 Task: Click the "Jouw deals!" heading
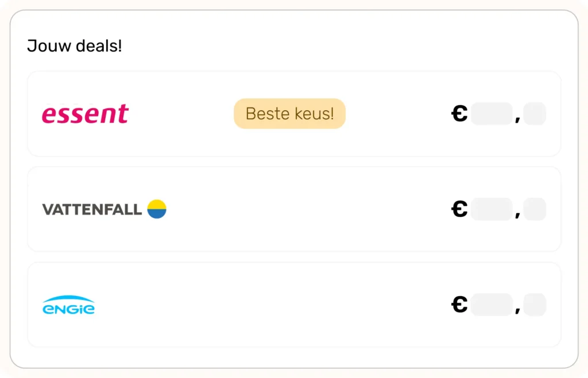75,46
